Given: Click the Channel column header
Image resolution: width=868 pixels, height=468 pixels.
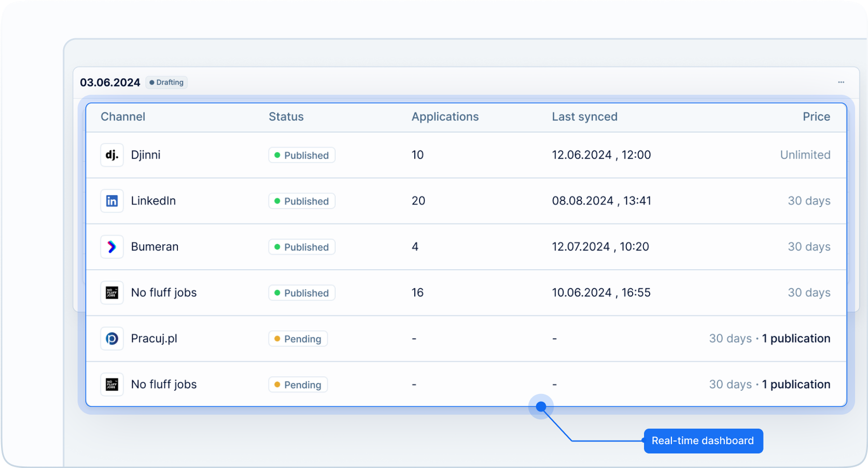Looking at the screenshot, I should [123, 117].
